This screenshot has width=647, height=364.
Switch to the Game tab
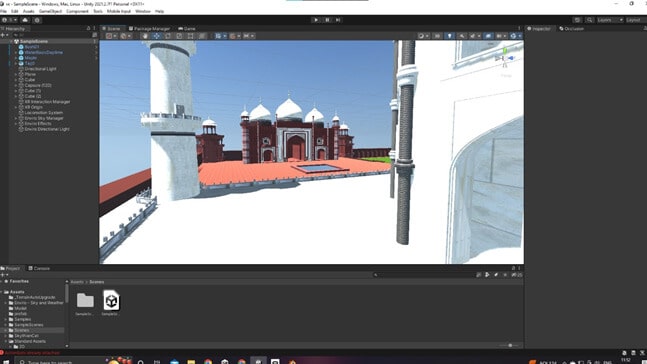pyautogui.click(x=187, y=28)
